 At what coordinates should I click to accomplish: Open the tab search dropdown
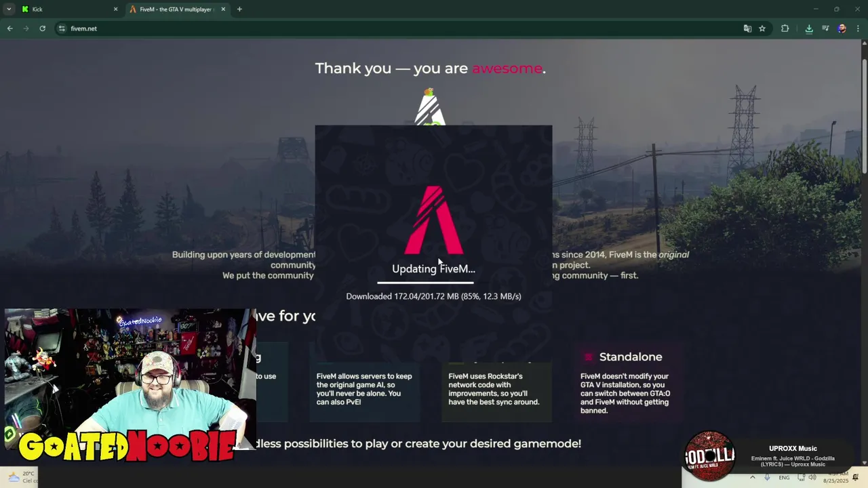coord(9,9)
